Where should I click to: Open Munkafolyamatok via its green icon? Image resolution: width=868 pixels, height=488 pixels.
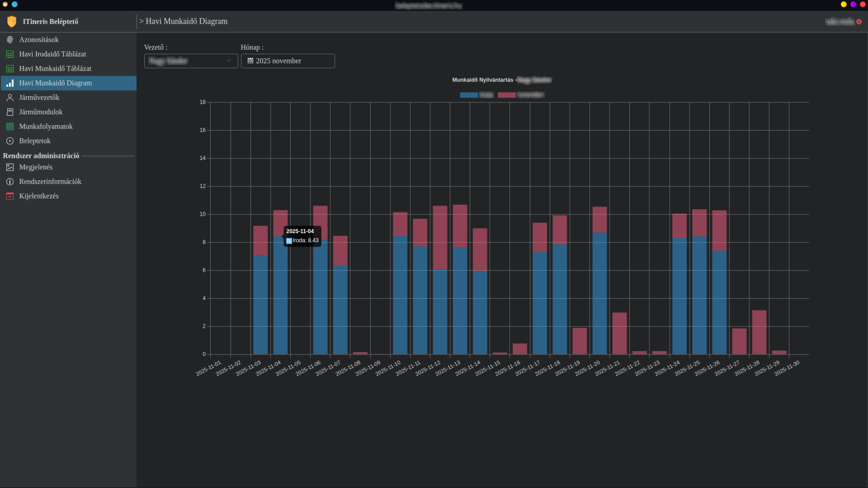click(x=10, y=127)
